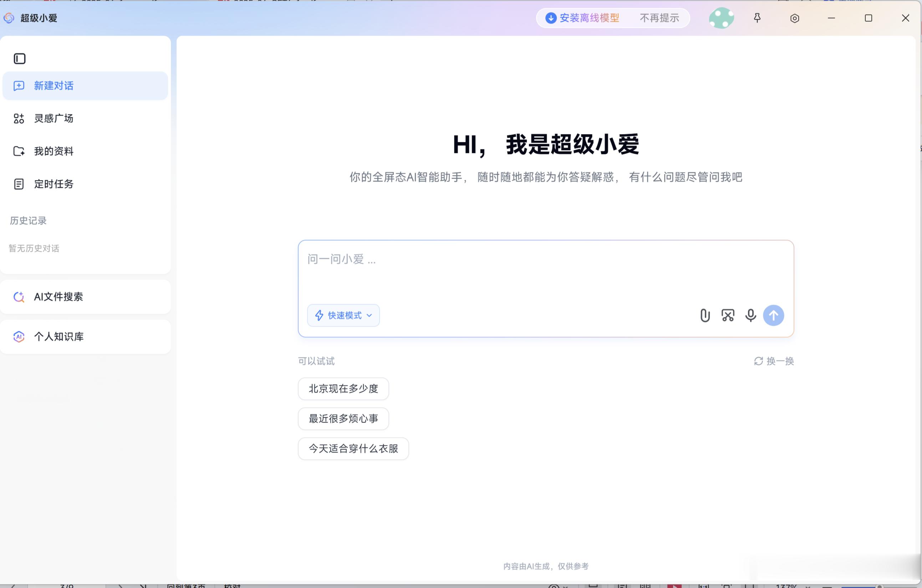Viewport: 922px width, 588px height.
Task: Click the 个人知识库 AI icon
Action: pyautogui.click(x=19, y=337)
